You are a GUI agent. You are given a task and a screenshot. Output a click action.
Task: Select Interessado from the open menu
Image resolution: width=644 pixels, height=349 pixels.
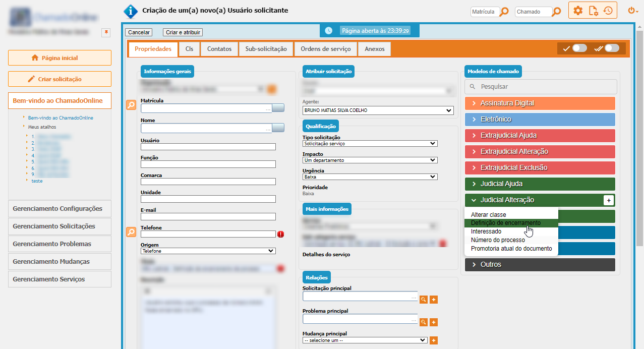point(511,231)
